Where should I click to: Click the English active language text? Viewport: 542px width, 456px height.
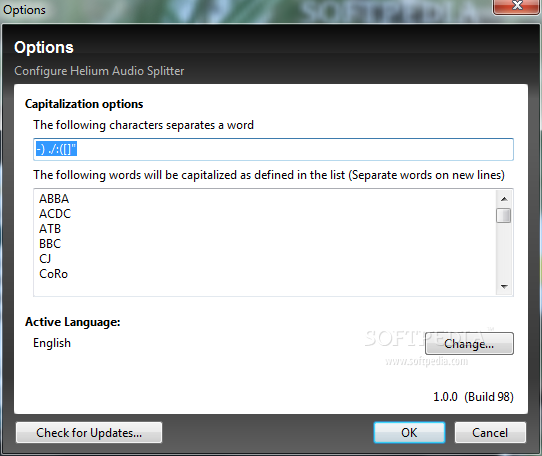tap(52, 343)
